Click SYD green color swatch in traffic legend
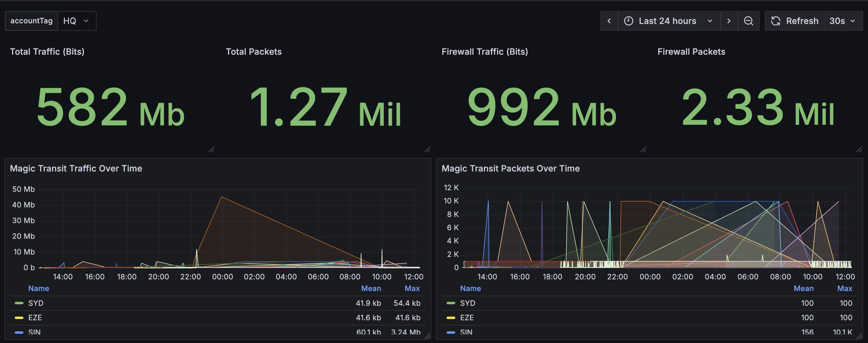Screen dimensions: 868x343 [x=19, y=303]
